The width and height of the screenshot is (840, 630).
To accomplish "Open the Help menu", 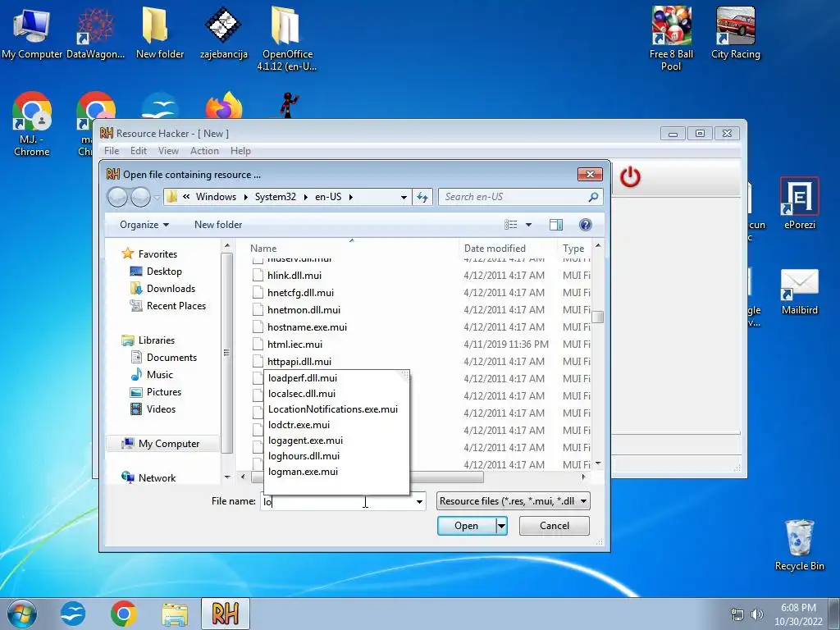I will [x=240, y=151].
